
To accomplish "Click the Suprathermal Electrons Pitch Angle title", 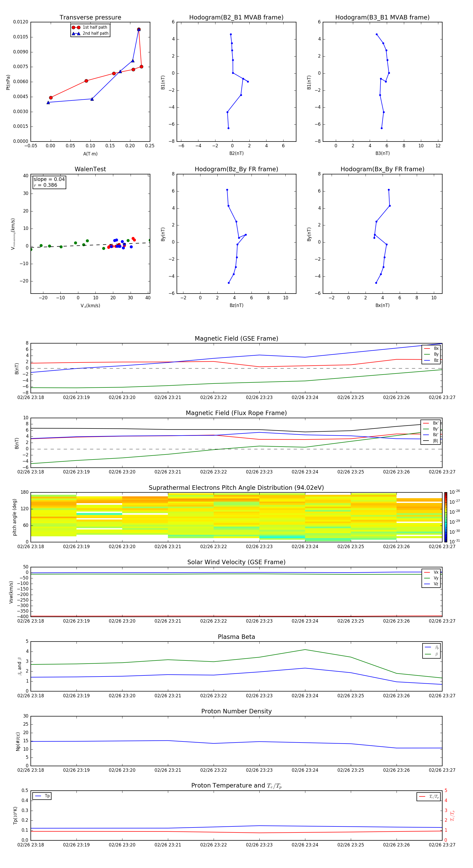I will tap(236, 488).
